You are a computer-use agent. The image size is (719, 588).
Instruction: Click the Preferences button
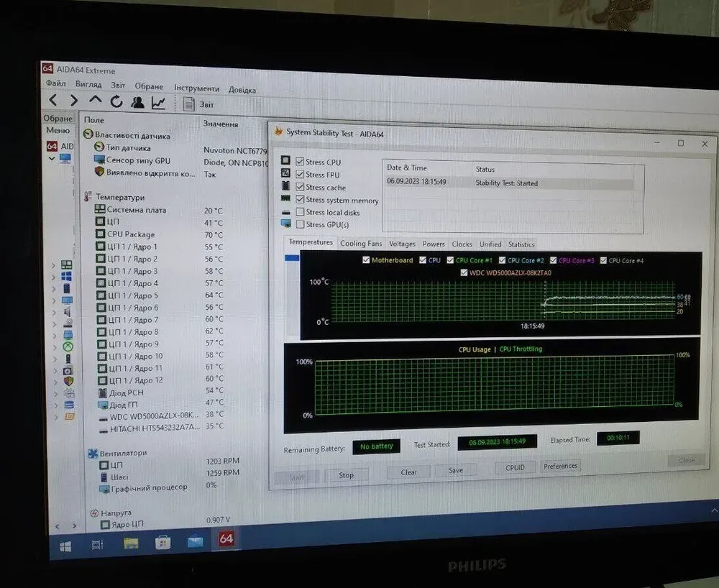point(560,466)
